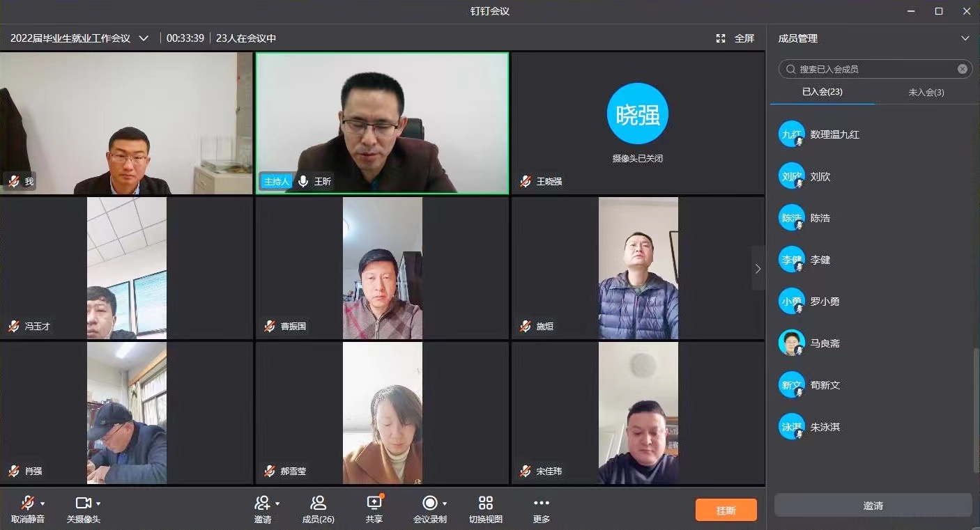Enter fullscreen with the 全屏 icon
The width and height of the screenshot is (980, 530).
721,38
